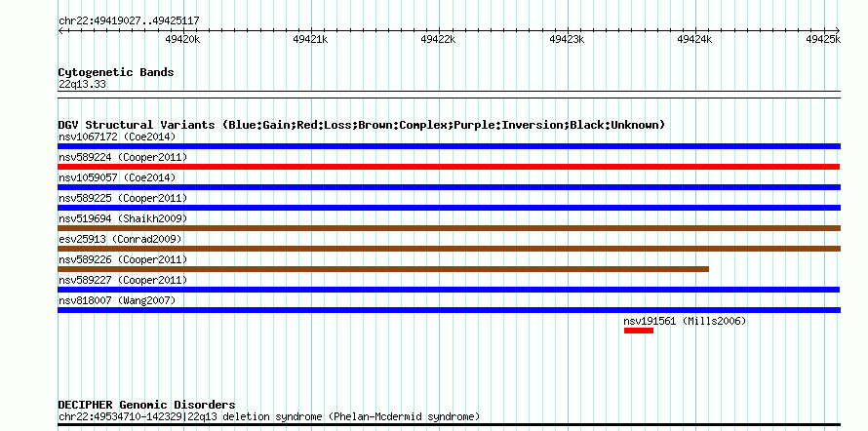This screenshot has height=431, width=868.
Task: Open variant label nsv1059057 (Coe2014)
Action: (117, 177)
